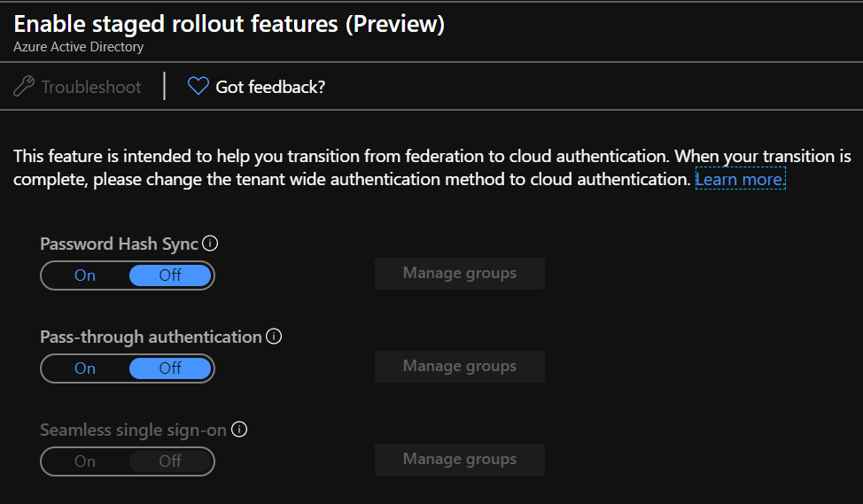Enable Pass-through authentication with On
This screenshot has height=504, width=863.
(x=85, y=368)
